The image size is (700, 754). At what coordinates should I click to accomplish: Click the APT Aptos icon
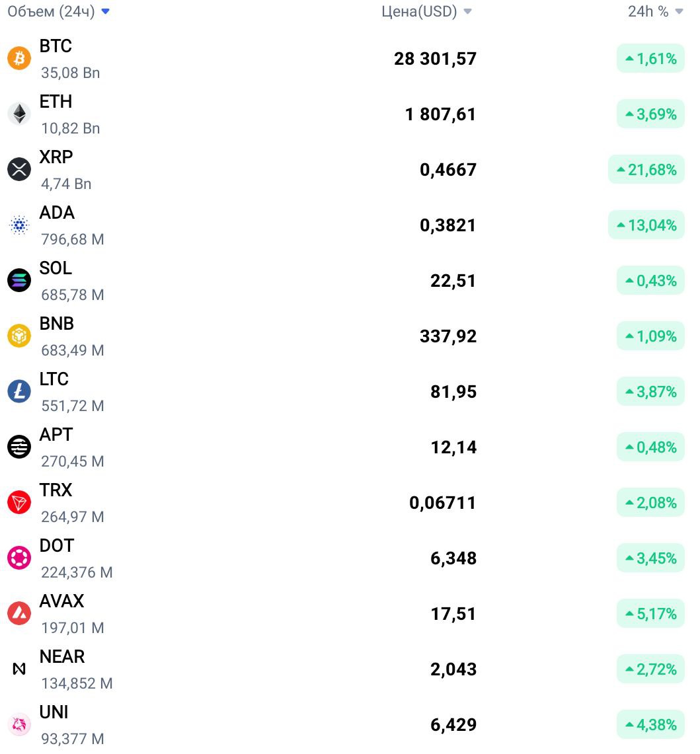19,447
